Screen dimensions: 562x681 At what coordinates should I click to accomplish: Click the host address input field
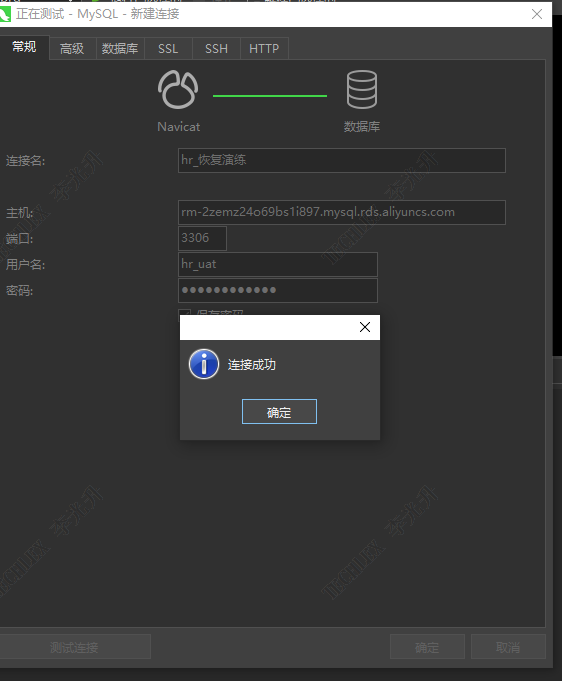[342, 212]
